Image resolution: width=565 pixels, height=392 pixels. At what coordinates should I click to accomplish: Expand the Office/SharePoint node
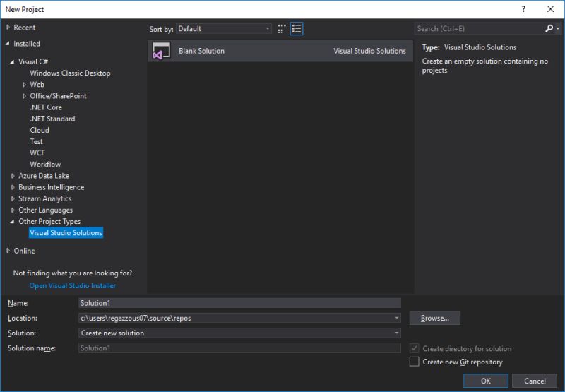[x=24, y=96]
